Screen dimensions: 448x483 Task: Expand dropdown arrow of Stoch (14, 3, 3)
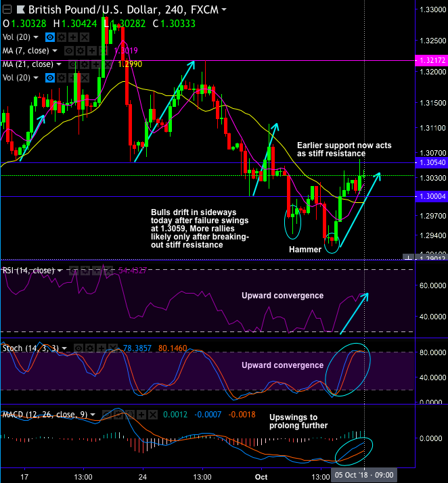tap(64, 348)
